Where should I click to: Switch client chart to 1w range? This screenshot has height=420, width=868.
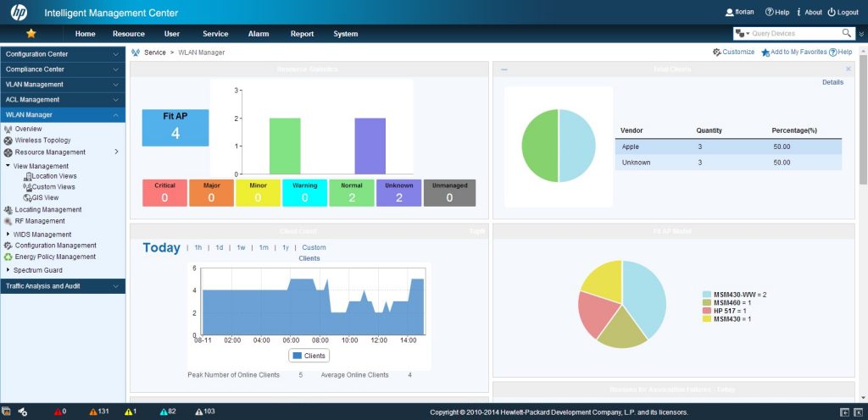point(241,247)
